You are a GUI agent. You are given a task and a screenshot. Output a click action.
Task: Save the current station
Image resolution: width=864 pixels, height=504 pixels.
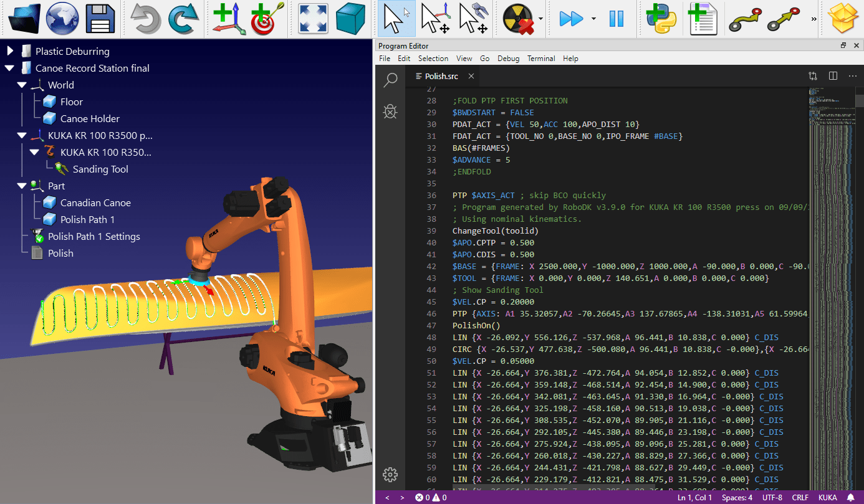coord(98,18)
